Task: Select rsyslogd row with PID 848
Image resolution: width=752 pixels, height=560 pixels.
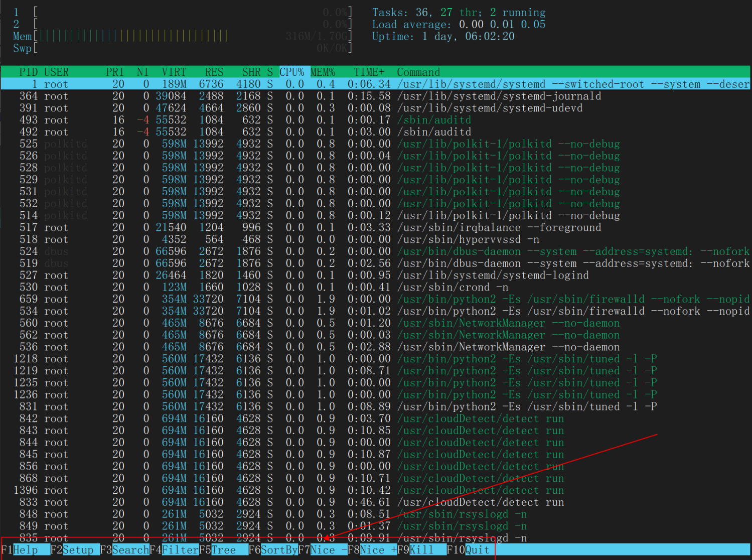Action: pyautogui.click(x=376, y=514)
